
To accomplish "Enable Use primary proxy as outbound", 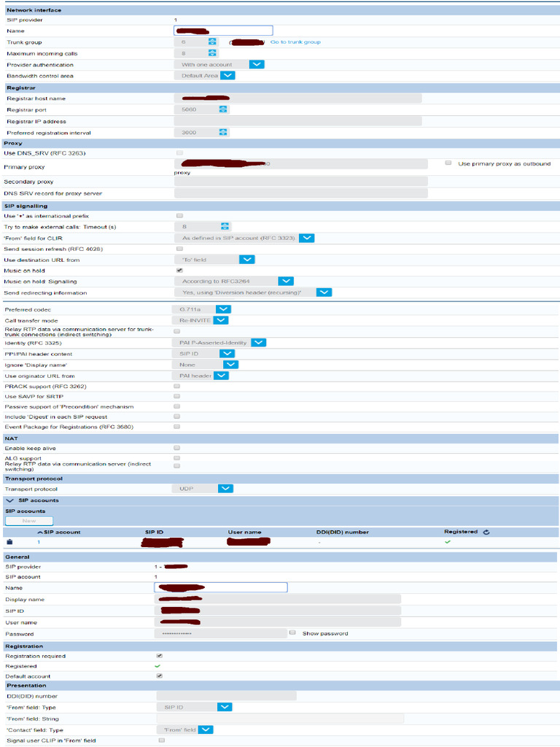I will click(448, 163).
